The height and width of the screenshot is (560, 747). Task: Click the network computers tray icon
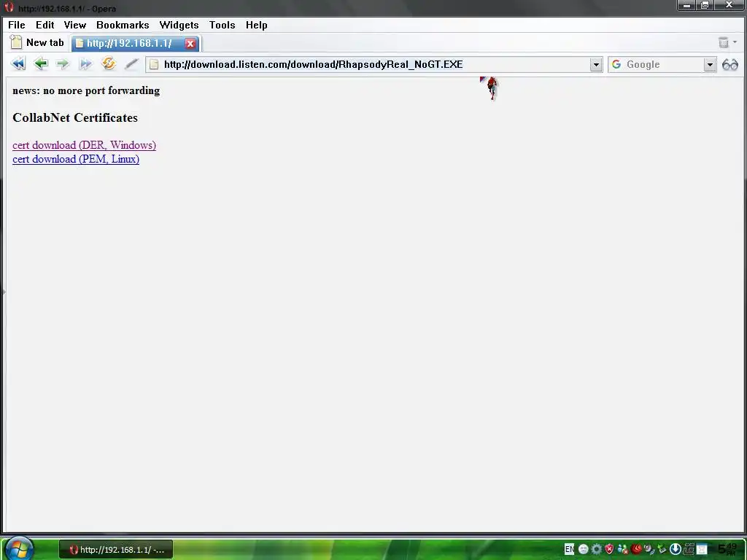coord(689,549)
